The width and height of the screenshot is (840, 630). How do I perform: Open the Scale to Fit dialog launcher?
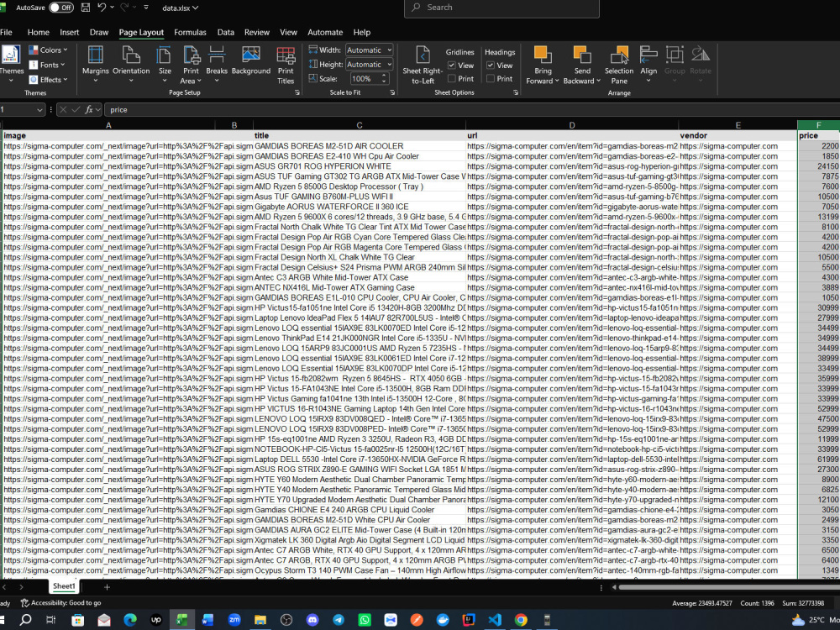tap(392, 92)
